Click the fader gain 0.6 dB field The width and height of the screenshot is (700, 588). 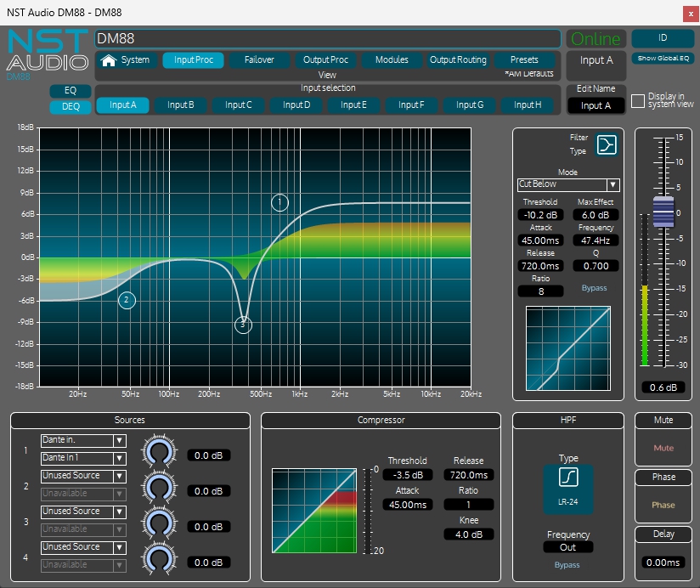coord(663,387)
